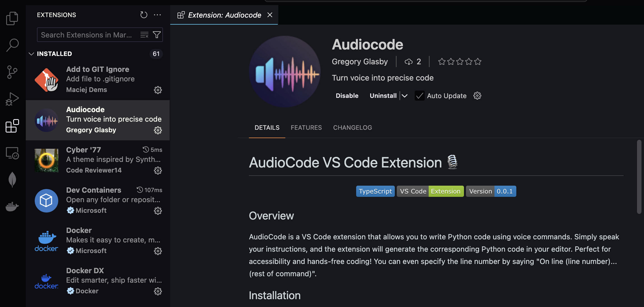Switch to the CHANGELOG tab

(x=352, y=127)
